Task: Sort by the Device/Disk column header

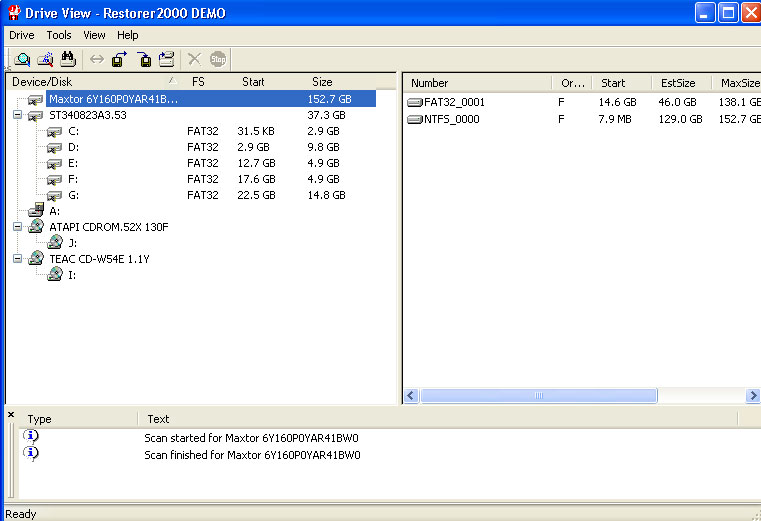Action: click(94, 82)
